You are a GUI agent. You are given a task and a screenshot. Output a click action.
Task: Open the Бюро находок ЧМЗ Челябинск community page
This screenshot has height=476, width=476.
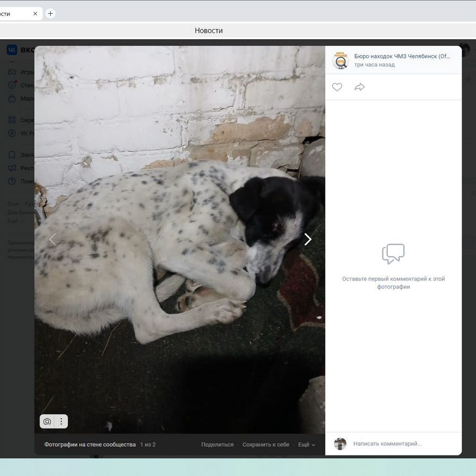(402, 56)
